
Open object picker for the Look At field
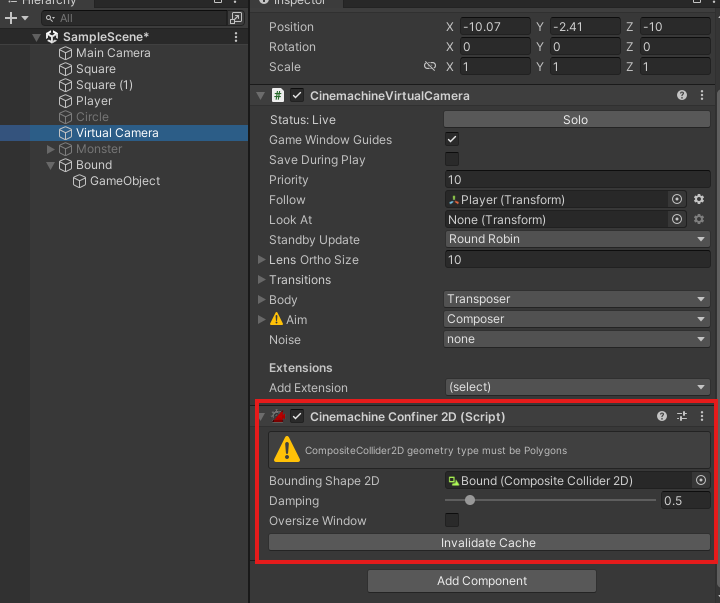coord(677,220)
